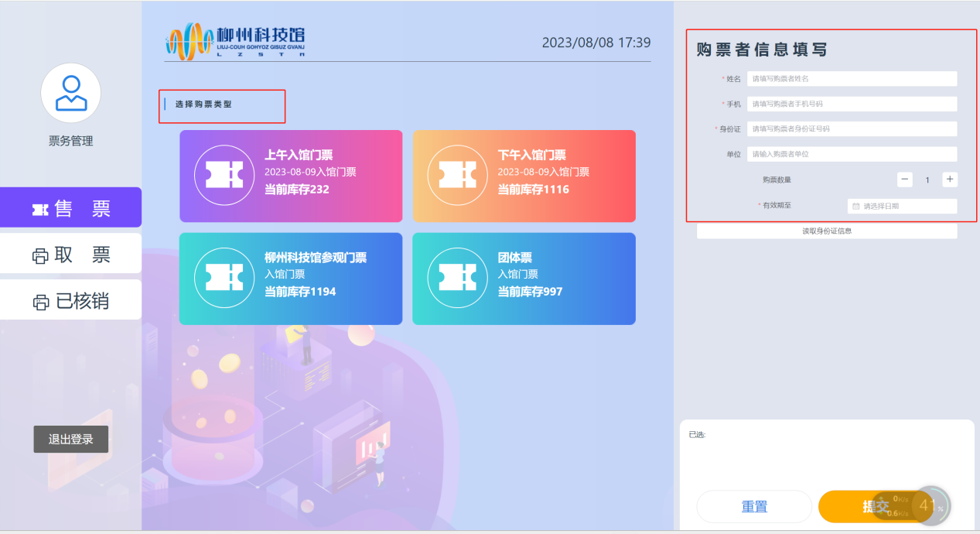The image size is (980, 534).
Task: Click ticket icon on 柳州科技馆参观门票 card
Action: click(x=224, y=277)
